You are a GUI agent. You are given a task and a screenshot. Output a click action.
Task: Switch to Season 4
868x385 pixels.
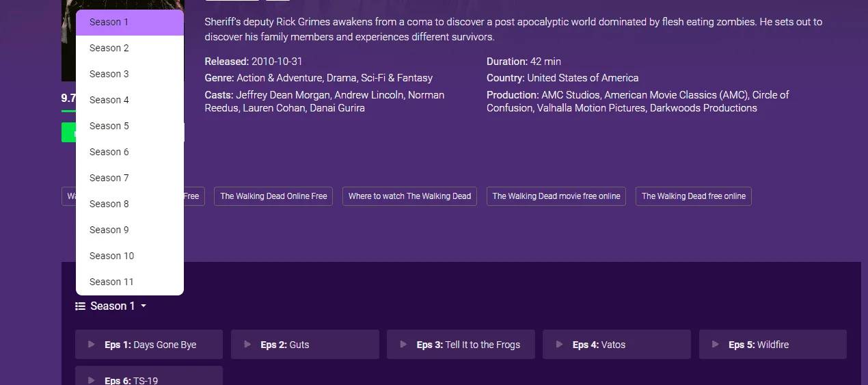pyautogui.click(x=130, y=100)
